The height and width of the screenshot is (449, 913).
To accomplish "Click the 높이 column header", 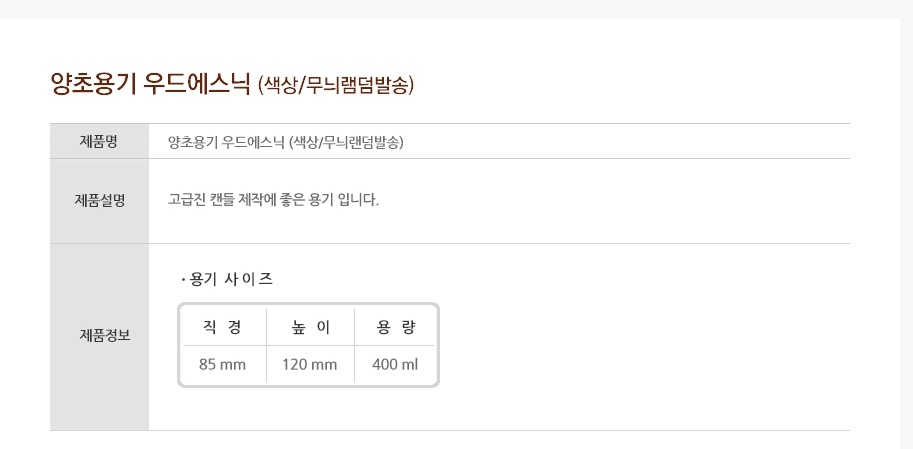I will point(310,327).
